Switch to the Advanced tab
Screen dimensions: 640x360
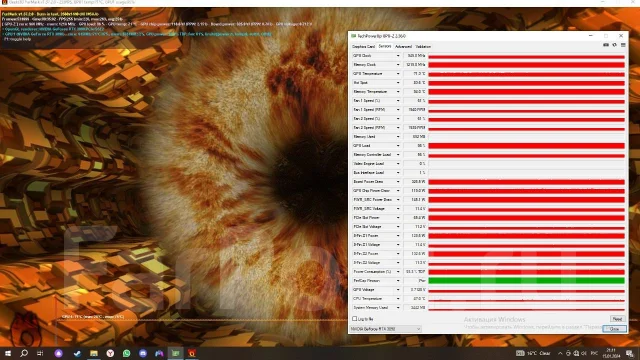point(403,47)
